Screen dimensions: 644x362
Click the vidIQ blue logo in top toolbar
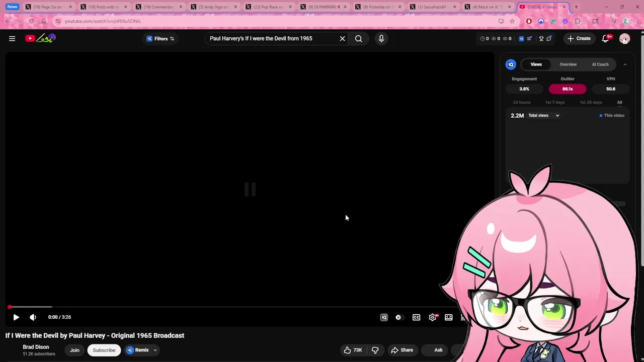pyautogui.click(x=521, y=39)
